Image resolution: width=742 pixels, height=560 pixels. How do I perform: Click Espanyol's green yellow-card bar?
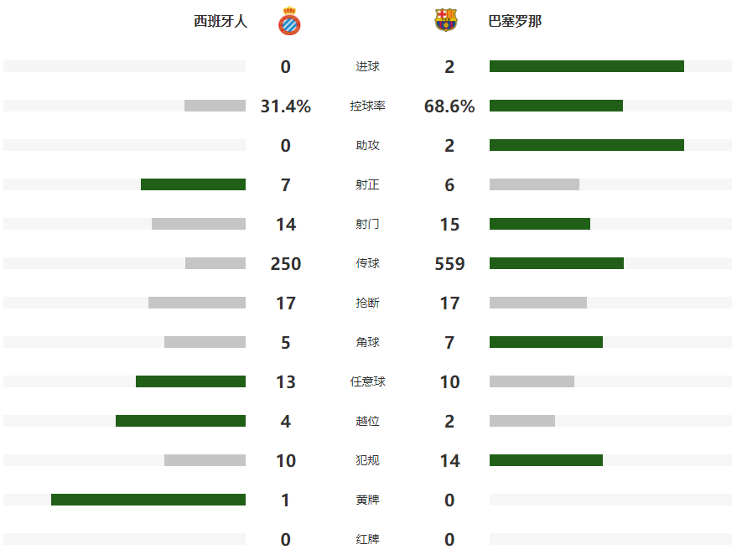point(148,500)
